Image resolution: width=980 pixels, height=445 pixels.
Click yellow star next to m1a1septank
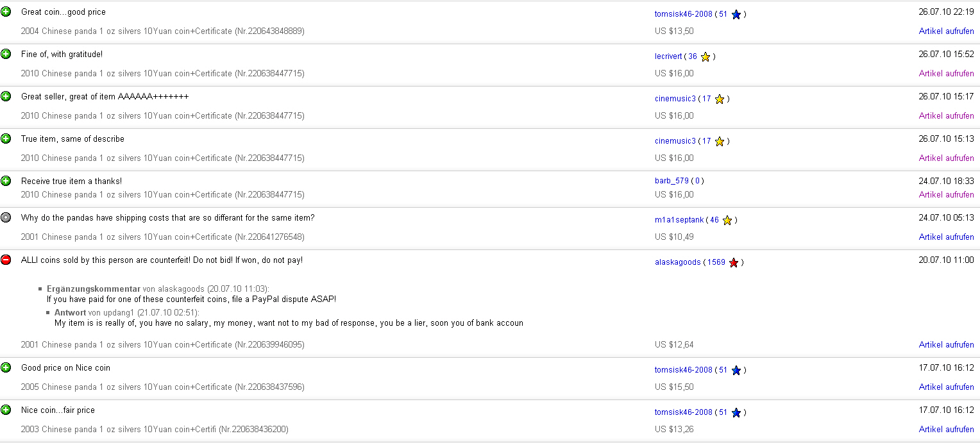coord(727,220)
